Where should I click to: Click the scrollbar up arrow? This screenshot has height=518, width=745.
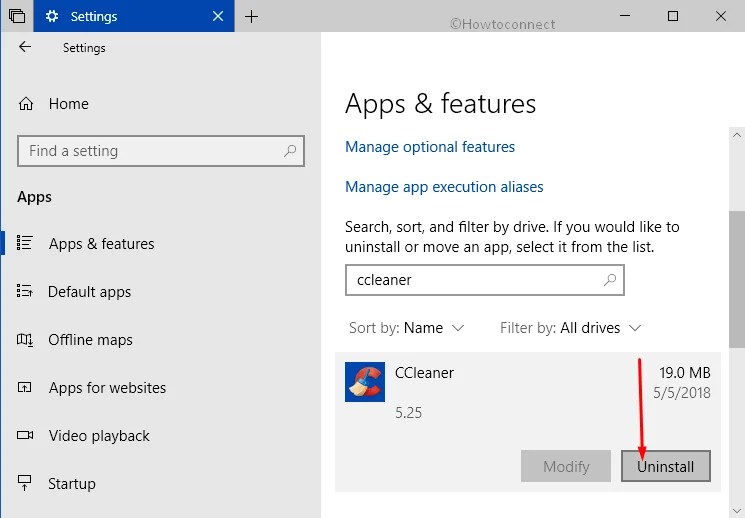736,135
